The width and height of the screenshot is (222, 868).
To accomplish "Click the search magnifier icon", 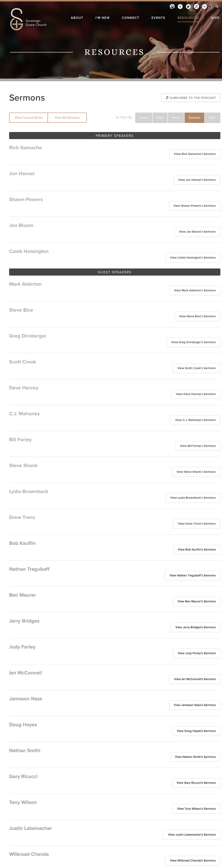I will click(217, 6).
